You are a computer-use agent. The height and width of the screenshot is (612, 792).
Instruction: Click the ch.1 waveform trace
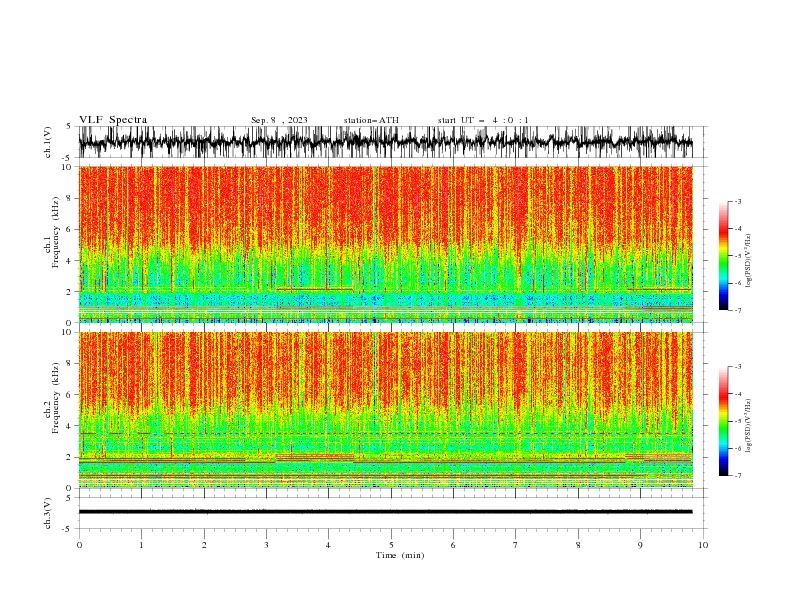click(x=386, y=142)
